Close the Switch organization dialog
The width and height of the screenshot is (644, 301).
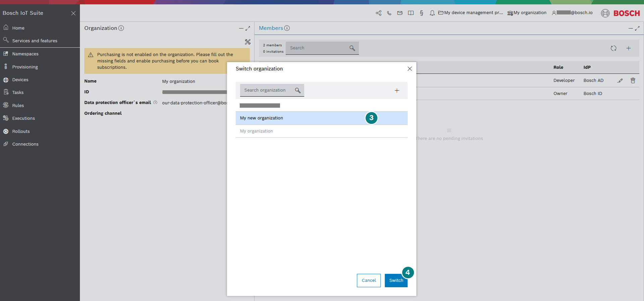pos(410,69)
